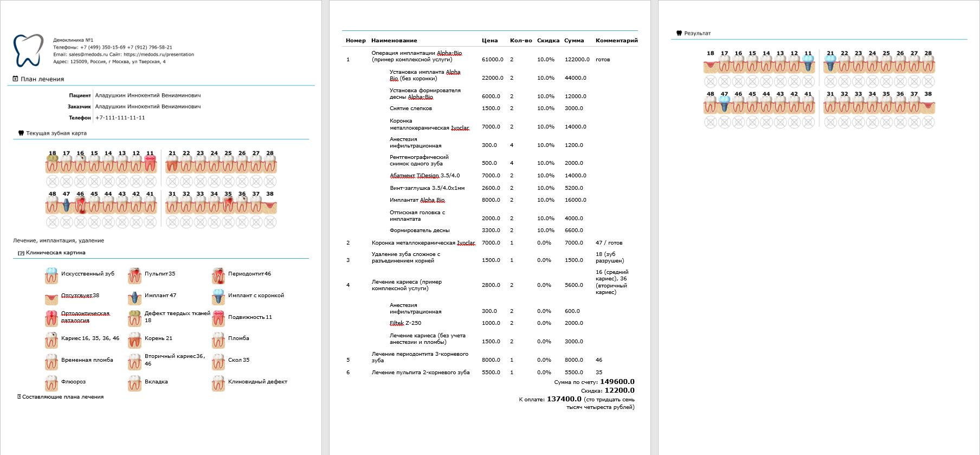Click the План лечения heading icon
Screen dimensions: 980x455
16,79
